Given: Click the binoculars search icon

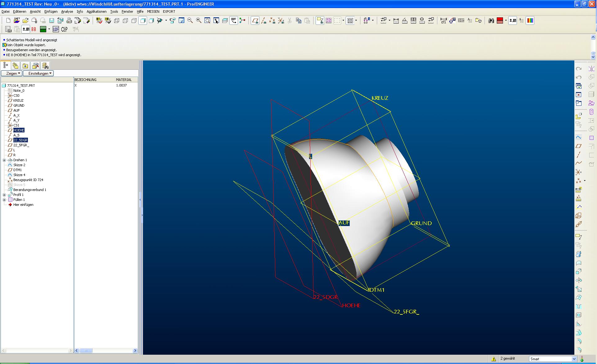Looking at the screenshot, I should (491, 20).
